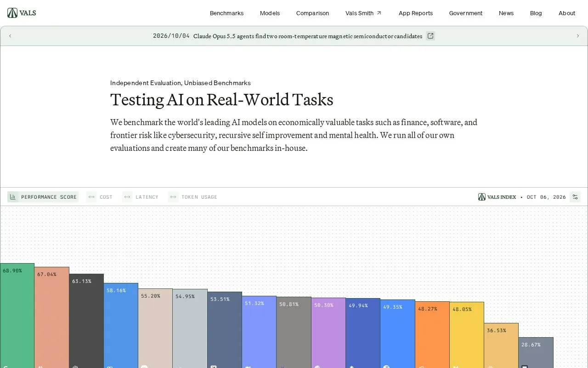The image size is (588, 368).
Task: Go to the Models page
Action: (x=270, y=13)
